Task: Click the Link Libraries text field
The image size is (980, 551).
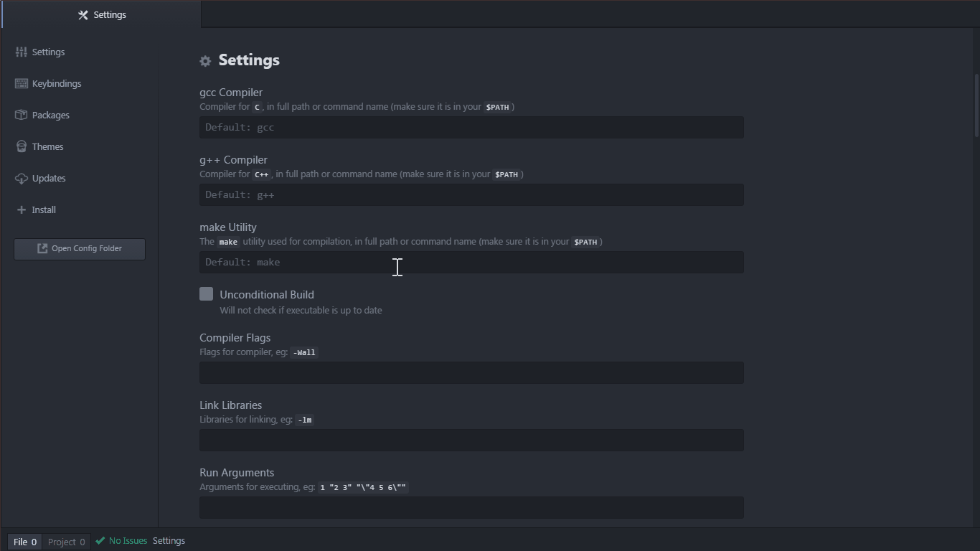Action: point(471,441)
